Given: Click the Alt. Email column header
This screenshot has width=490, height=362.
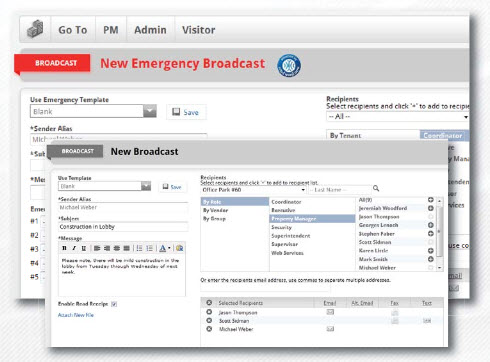Looking at the screenshot, I should pos(362,303).
